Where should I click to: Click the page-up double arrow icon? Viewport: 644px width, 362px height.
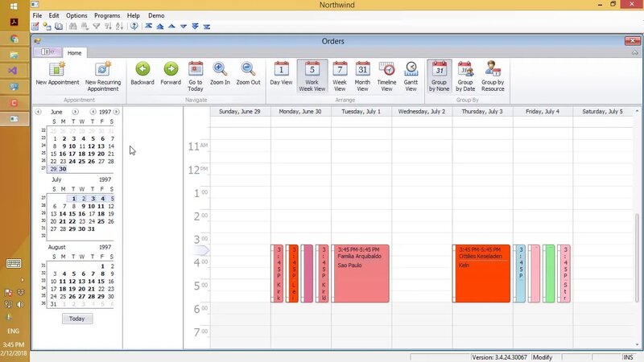tap(160, 27)
